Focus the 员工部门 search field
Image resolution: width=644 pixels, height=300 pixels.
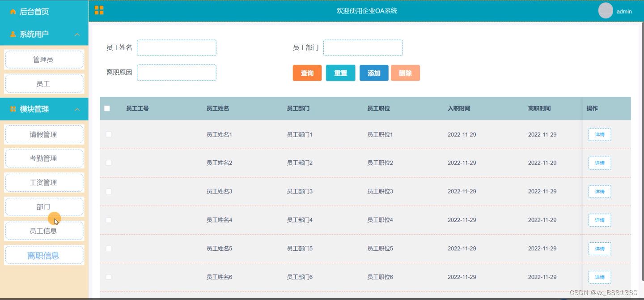click(363, 48)
